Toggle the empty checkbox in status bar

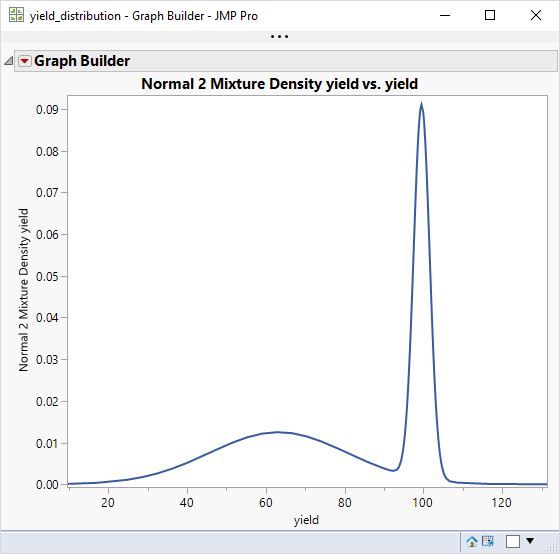tap(512, 541)
